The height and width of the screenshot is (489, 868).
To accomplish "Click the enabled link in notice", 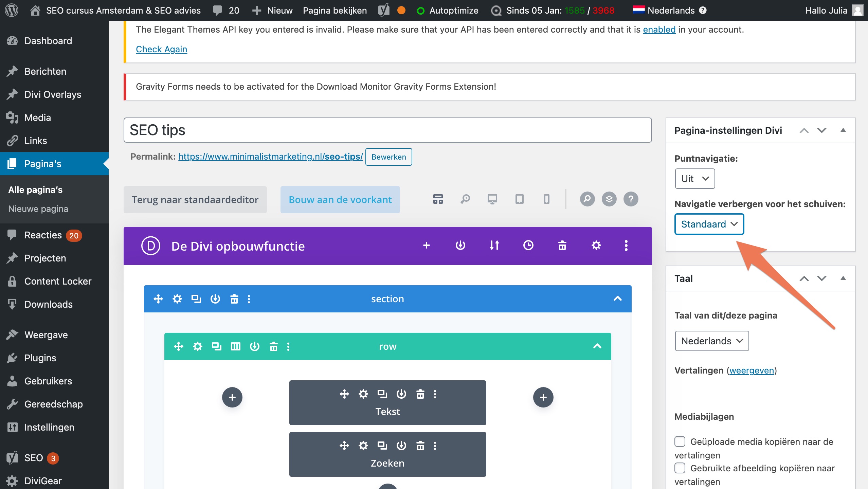I will click(659, 30).
